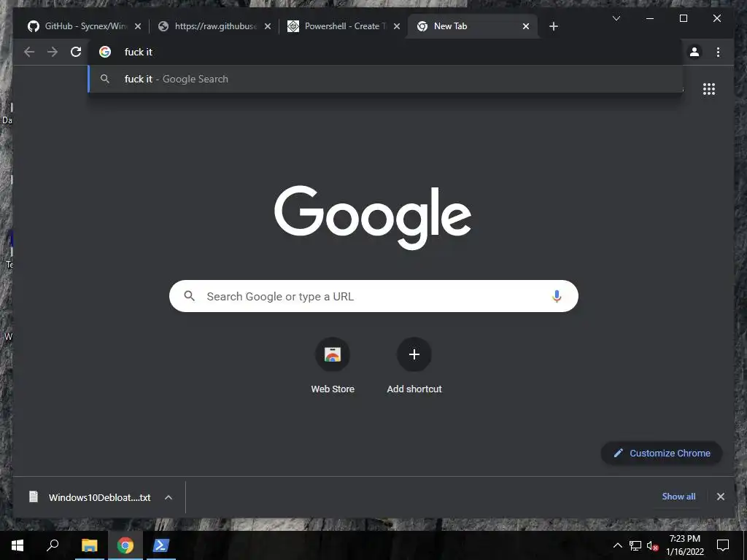Open the clock showing 7:23 PM
The width and height of the screenshot is (747, 560).
684,545
